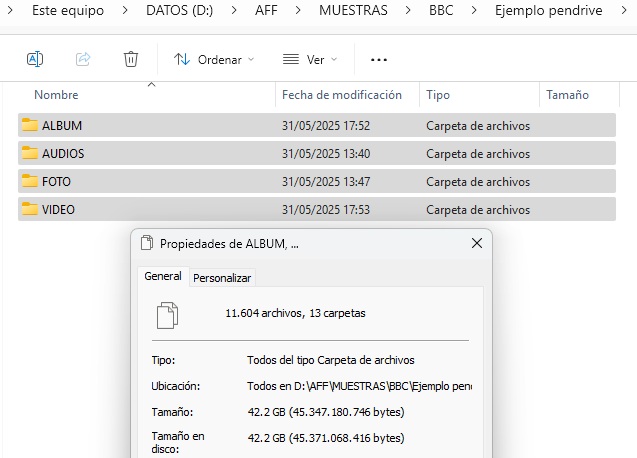Navigate to Este equipo in breadcrumb
This screenshot has height=458, width=637.
[68, 11]
